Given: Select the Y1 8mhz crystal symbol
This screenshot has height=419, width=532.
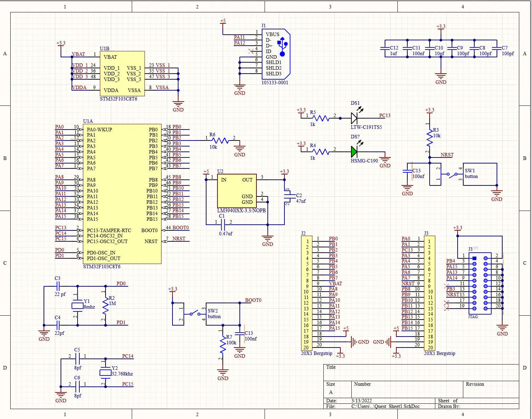Looking at the screenshot, I should coord(78,306).
